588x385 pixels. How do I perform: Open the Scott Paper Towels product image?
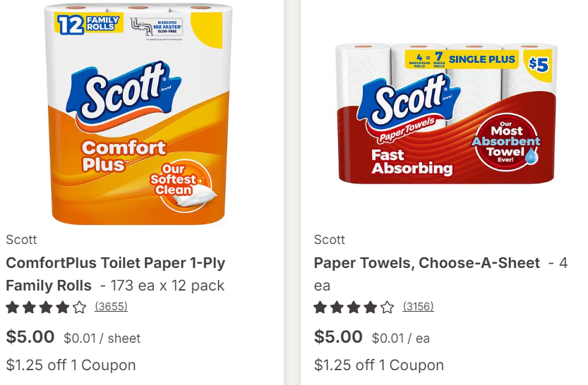(x=446, y=114)
